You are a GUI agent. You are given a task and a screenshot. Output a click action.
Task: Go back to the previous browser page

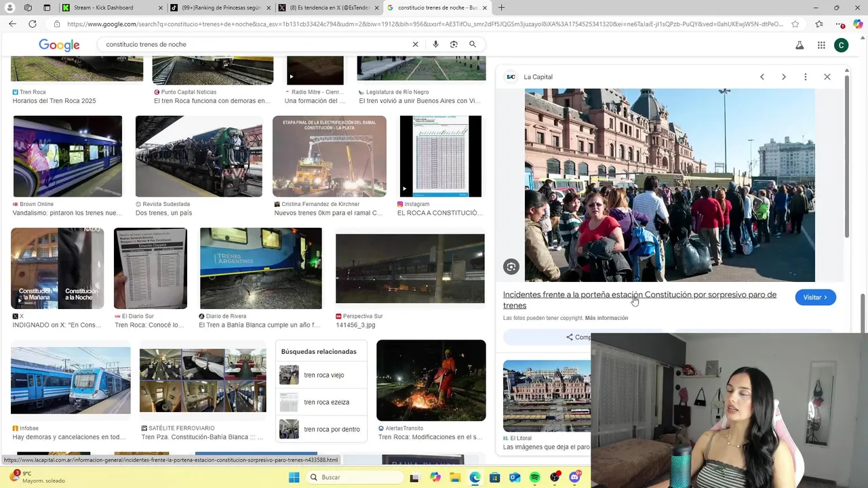click(x=12, y=24)
